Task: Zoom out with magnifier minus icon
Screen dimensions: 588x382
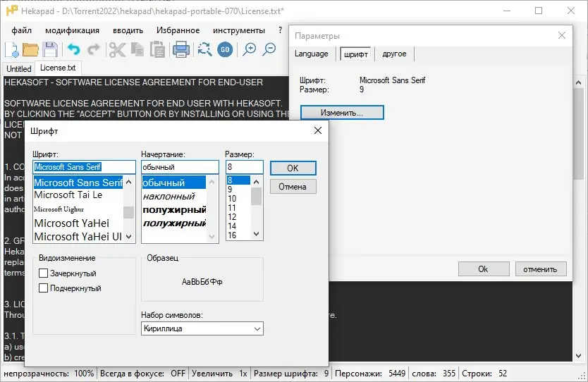Action: (x=269, y=49)
